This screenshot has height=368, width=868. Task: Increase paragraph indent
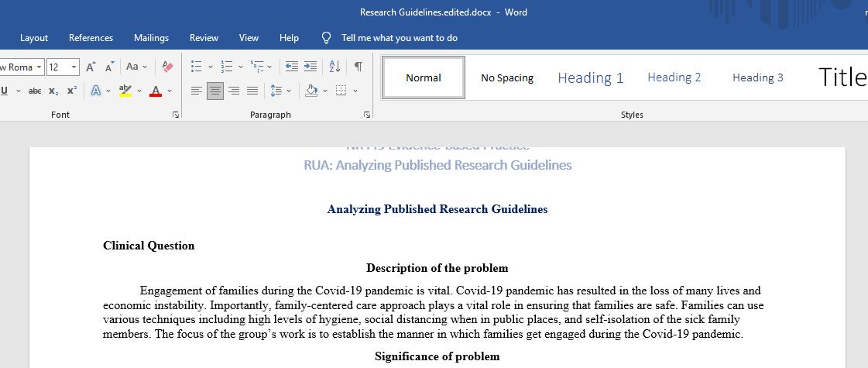coord(310,67)
